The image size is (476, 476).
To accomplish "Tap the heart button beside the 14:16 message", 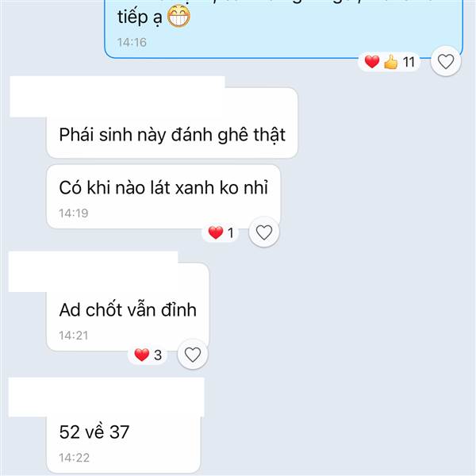I will click(x=446, y=62).
